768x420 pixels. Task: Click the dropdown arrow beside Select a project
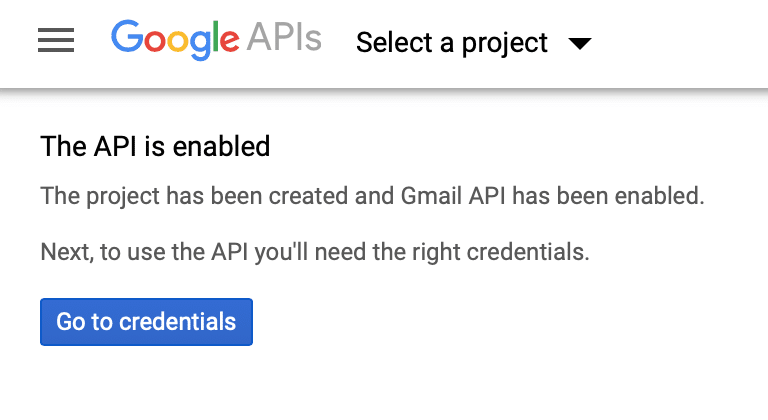pos(579,43)
